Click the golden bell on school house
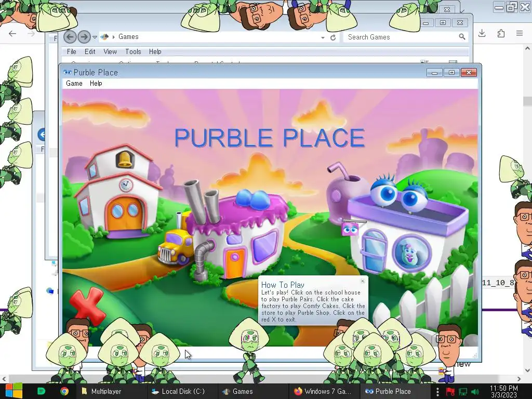 [x=124, y=159]
